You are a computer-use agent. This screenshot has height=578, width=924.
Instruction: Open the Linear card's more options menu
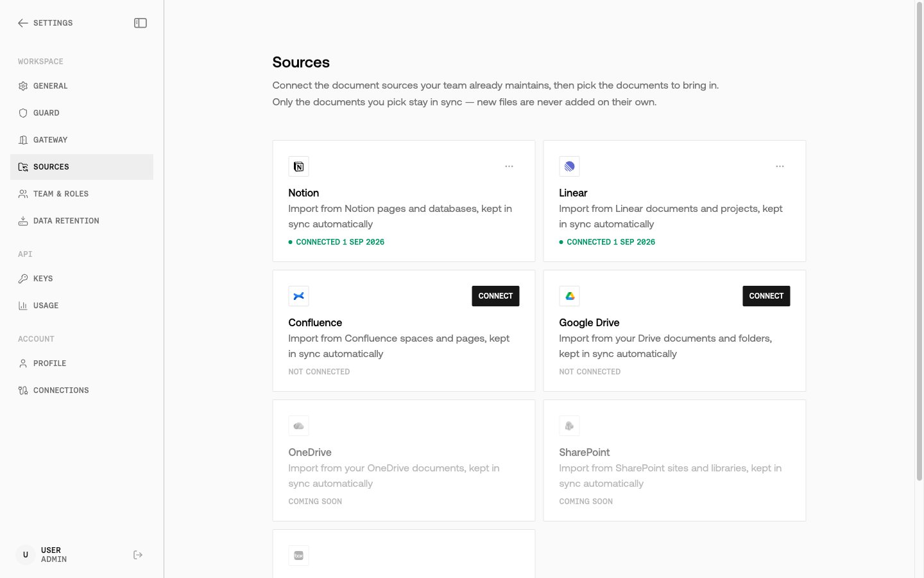tap(780, 166)
